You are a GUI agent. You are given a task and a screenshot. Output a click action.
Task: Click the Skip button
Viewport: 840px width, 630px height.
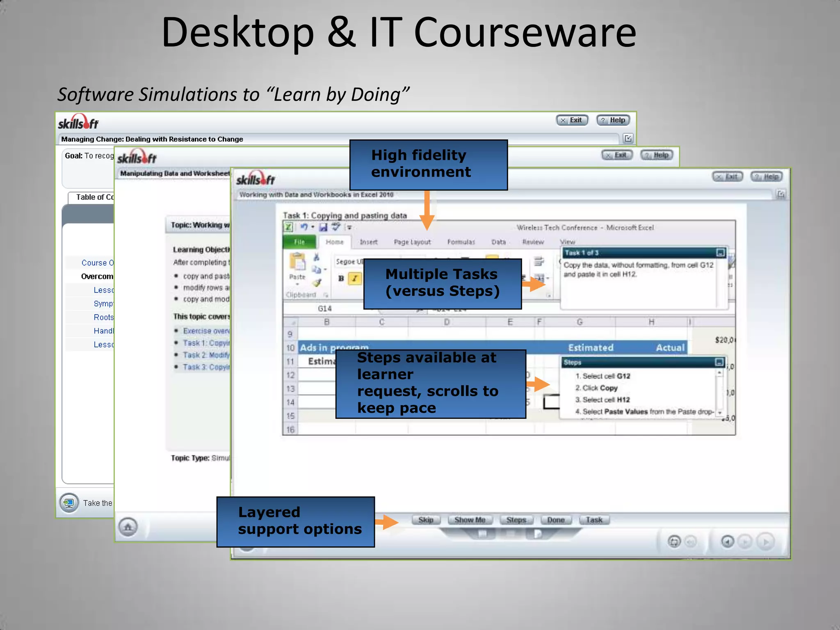click(x=426, y=520)
